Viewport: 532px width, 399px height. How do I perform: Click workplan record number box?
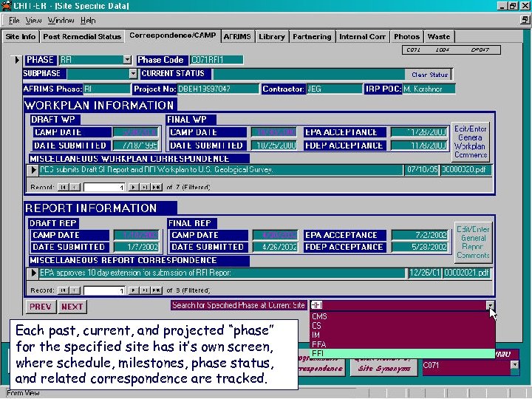[x=104, y=187]
